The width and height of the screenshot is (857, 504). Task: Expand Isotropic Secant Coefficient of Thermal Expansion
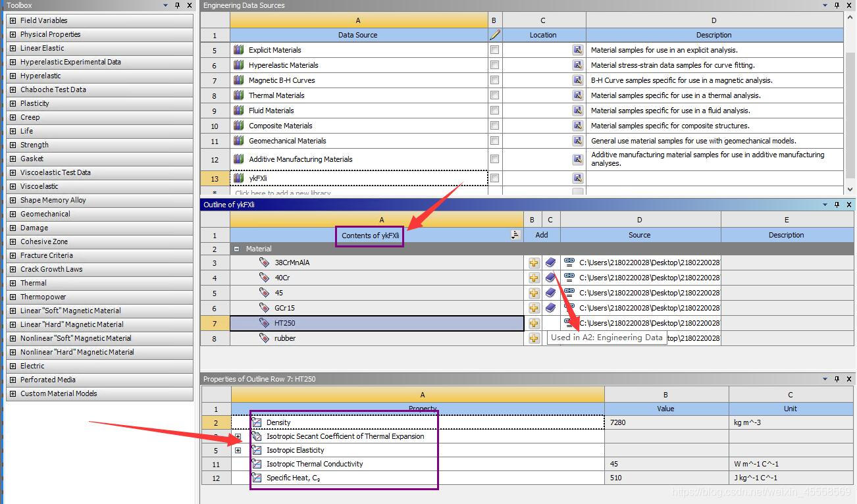(238, 436)
